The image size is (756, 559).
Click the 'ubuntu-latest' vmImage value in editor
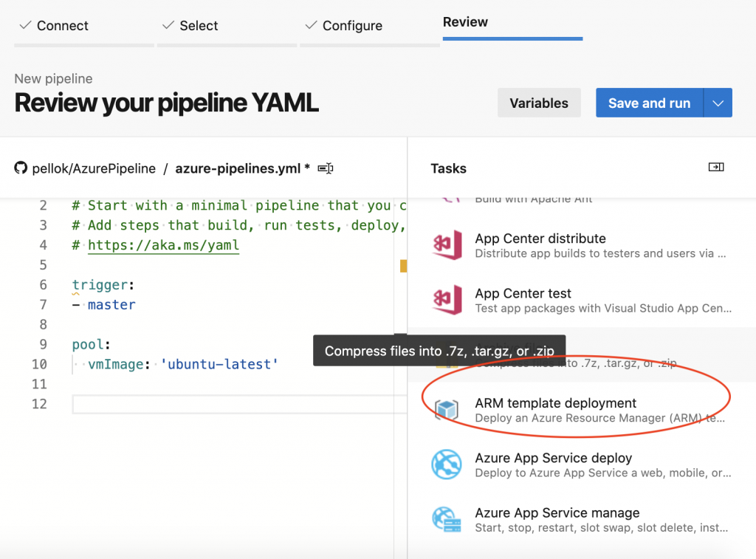pyautogui.click(x=219, y=364)
